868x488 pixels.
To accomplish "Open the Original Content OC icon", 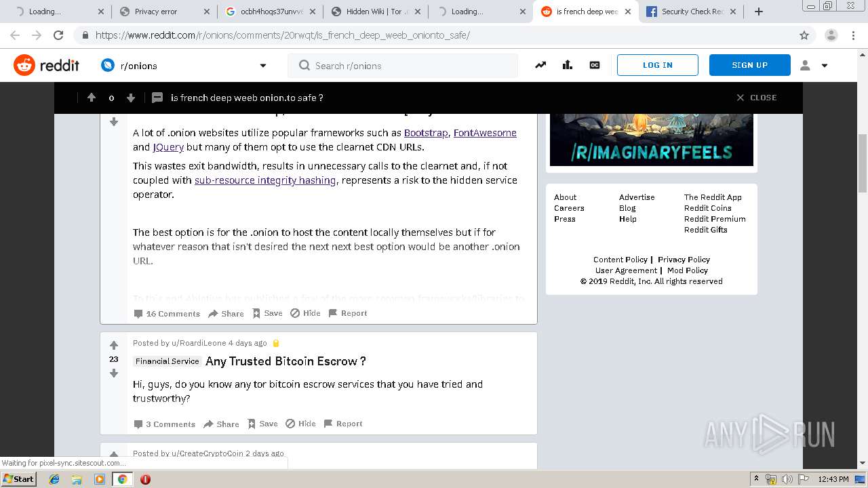I will 595,65.
